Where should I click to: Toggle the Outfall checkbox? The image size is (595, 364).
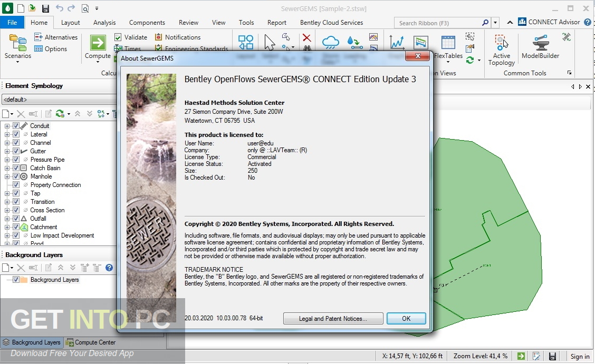(16, 219)
